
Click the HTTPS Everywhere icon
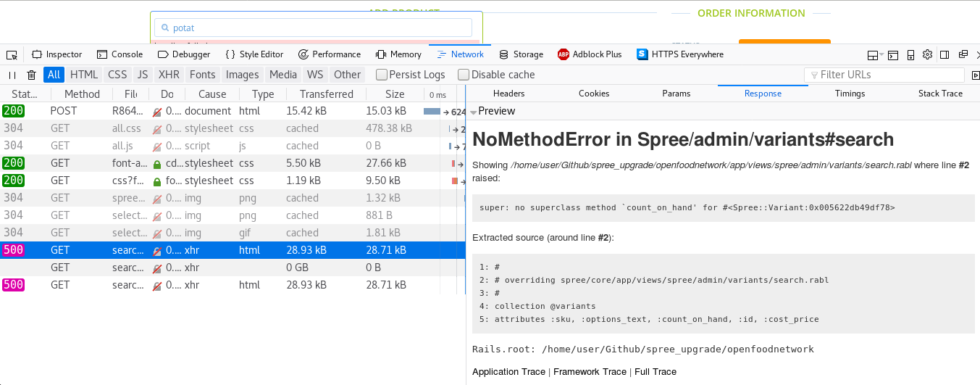(642, 54)
